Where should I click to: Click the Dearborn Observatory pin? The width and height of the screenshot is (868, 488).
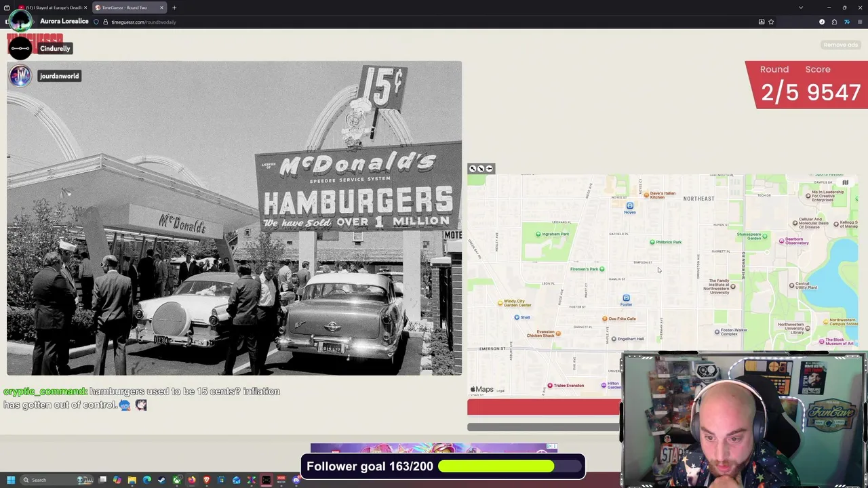pyautogui.click(x=782, y=241)
